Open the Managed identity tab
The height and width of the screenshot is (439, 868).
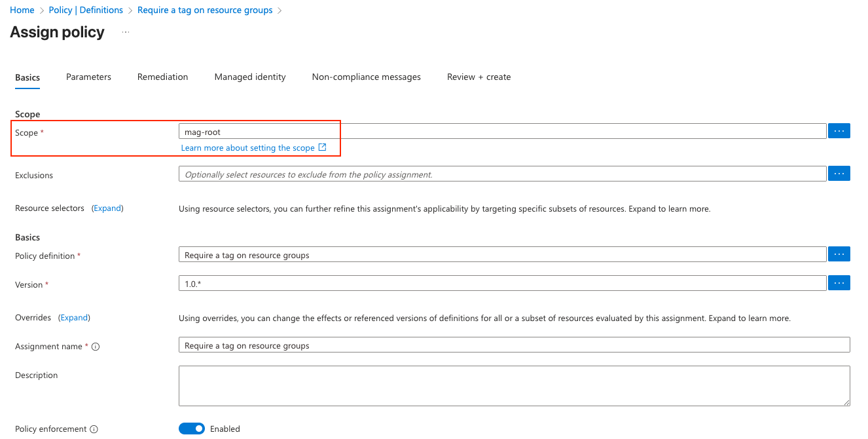tap(250, 77)
